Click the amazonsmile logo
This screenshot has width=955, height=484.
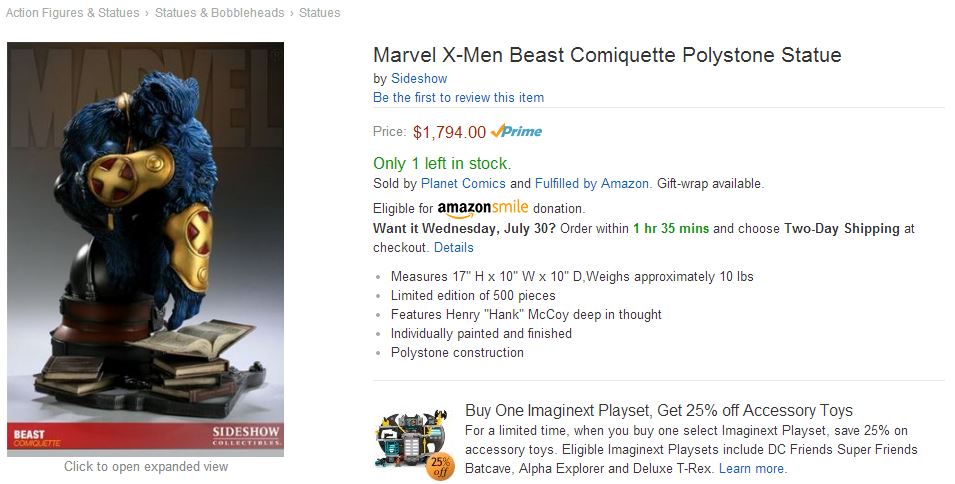pos(482,208)
